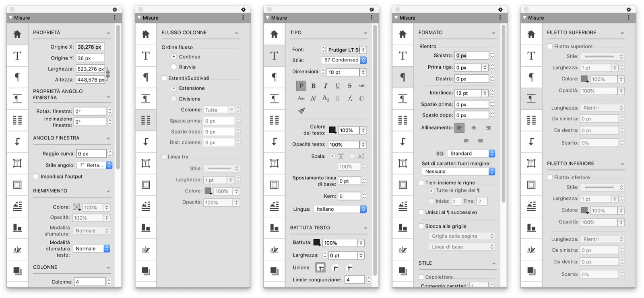The height and width of the screenshot is (298, 644).
Task: Click the Plain P type style button
Action: pyautogui.click(x=301, y=86)
